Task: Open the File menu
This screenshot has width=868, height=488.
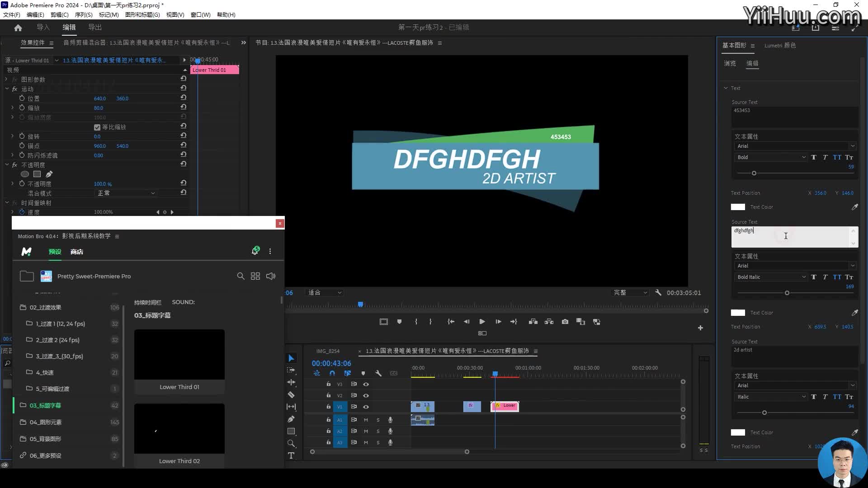Action: pos(12,14)
